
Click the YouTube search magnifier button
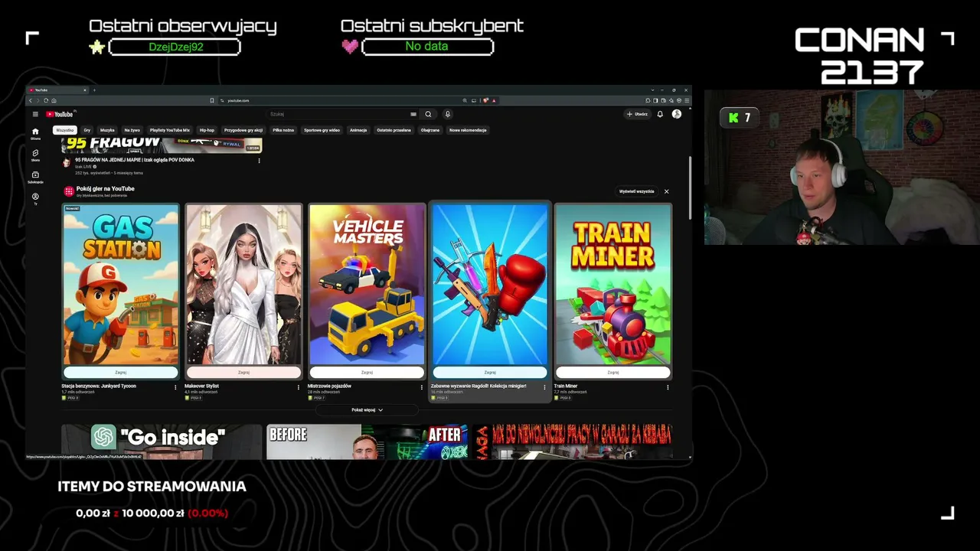point(428,114)
